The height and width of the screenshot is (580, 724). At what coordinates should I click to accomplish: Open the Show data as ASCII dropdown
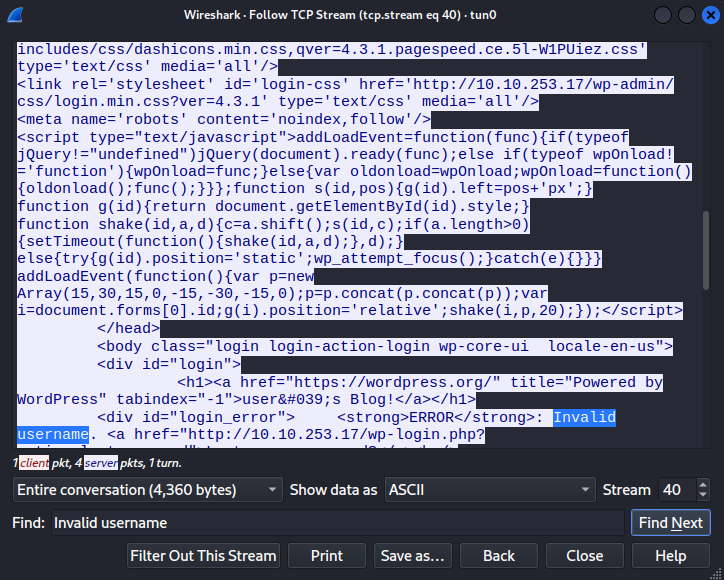click(x=490, y=490)
